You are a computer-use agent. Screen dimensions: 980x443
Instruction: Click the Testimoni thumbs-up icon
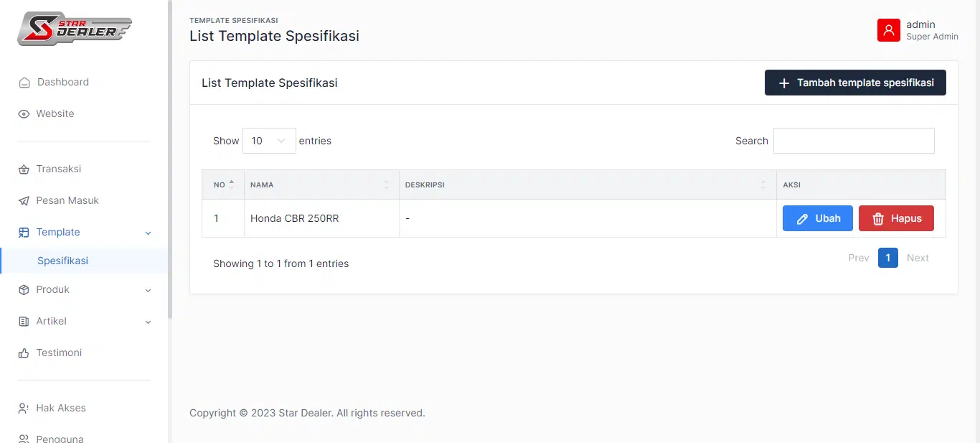(24, 353)
